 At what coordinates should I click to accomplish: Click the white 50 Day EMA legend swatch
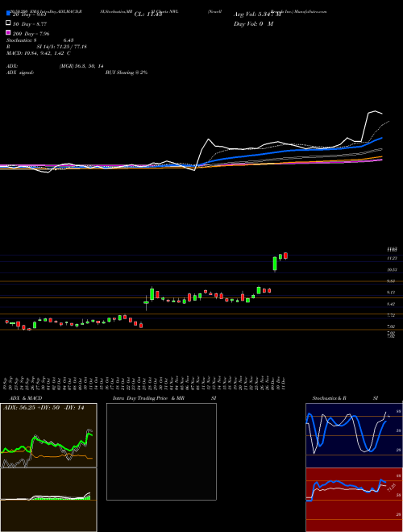8,23
